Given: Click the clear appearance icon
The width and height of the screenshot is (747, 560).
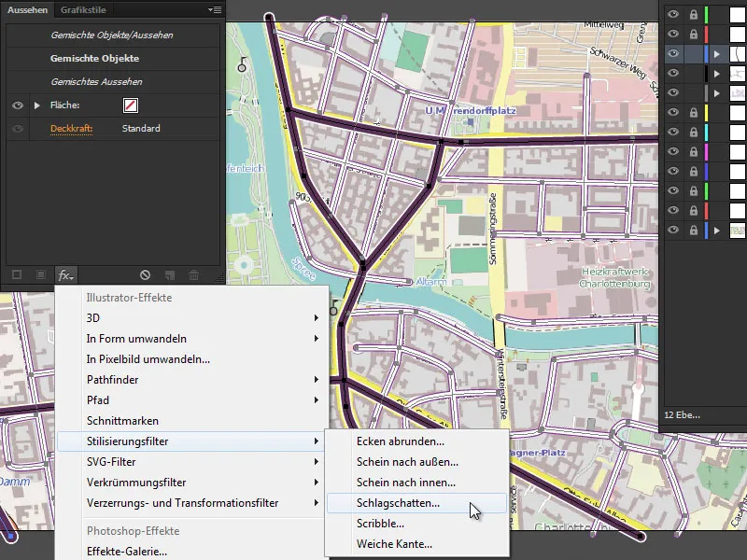Looking at the screenshot, I should coord(145,275).
